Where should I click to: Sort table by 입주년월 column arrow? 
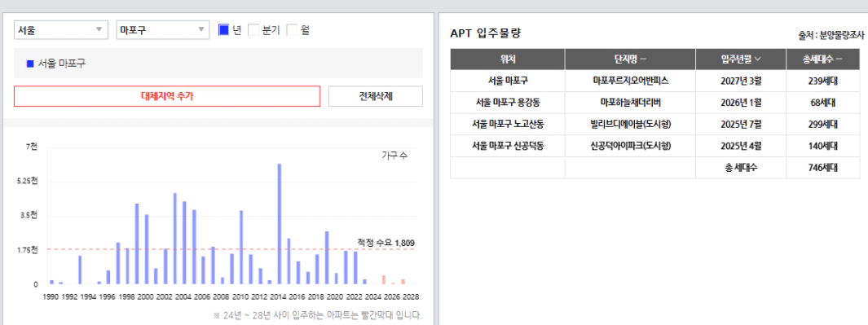pyautogui.click(x=757, y=59)
